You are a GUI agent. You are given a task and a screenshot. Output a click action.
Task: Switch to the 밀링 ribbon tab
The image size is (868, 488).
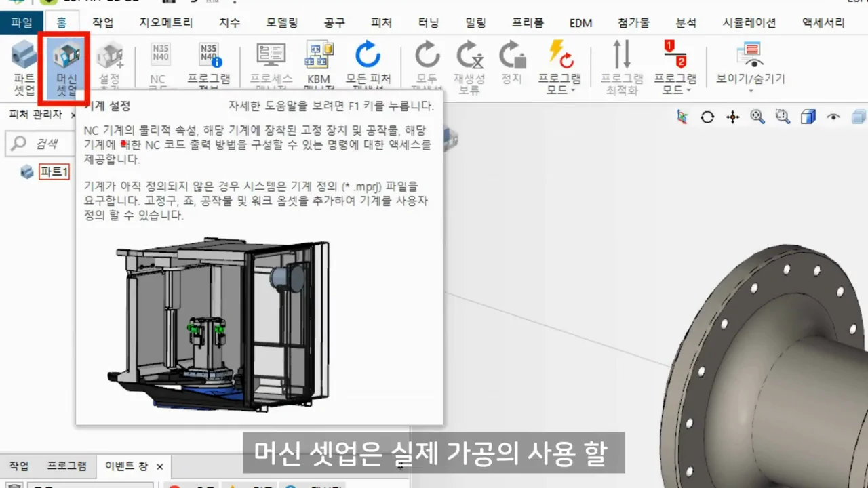[x=475, y=22]
